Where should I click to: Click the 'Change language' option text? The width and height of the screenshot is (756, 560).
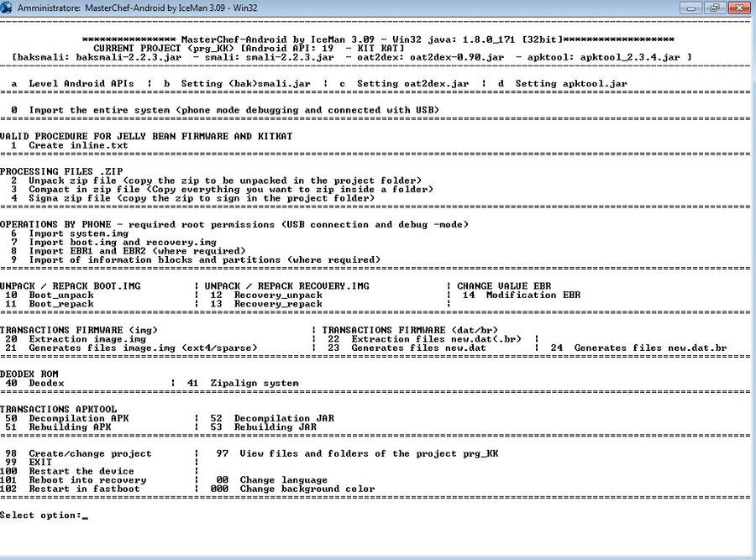coord(284,479)
